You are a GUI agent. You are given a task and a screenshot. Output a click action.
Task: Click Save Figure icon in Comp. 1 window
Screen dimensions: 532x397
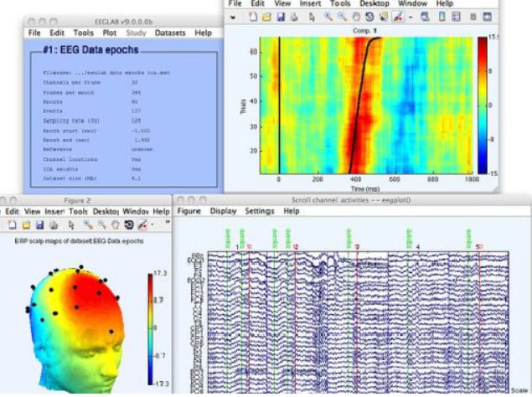click(x=281, y=17)
